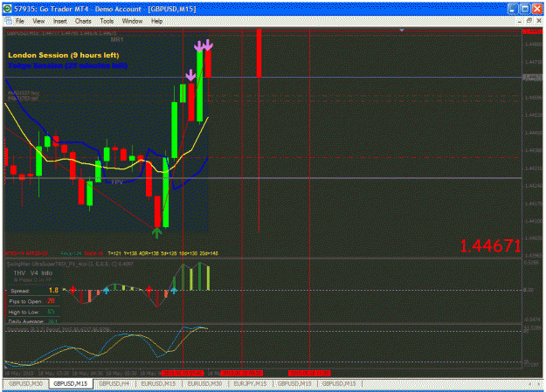Select the tall red bar at the chart top
Image resolution: width=546 pixels, height=392 pixels.
[x=259, y=53]
